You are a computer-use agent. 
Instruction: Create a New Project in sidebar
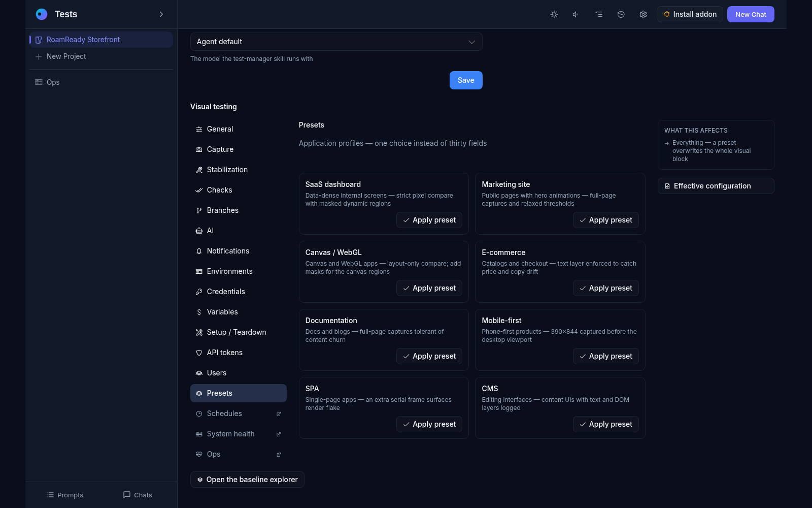[101, 56]
